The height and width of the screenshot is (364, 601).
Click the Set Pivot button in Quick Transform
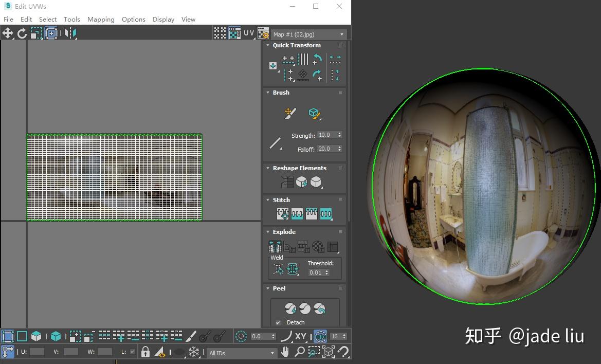pos(274,66)
